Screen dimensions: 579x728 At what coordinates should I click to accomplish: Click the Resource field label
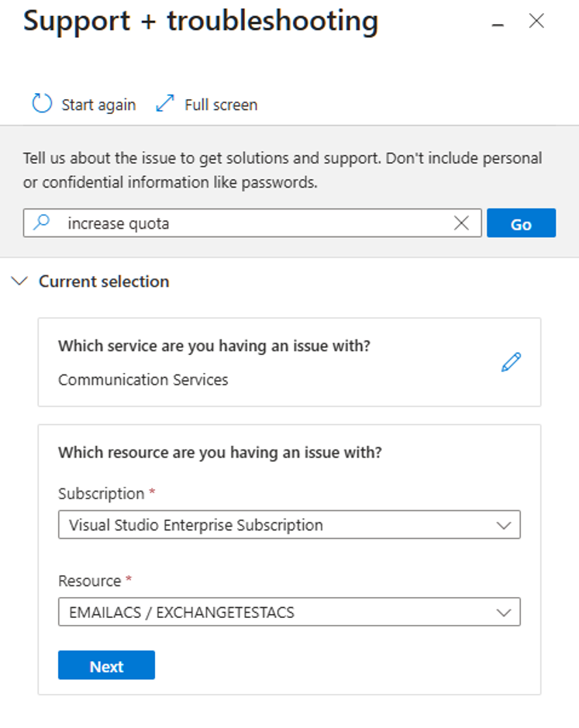coord(90,581)
